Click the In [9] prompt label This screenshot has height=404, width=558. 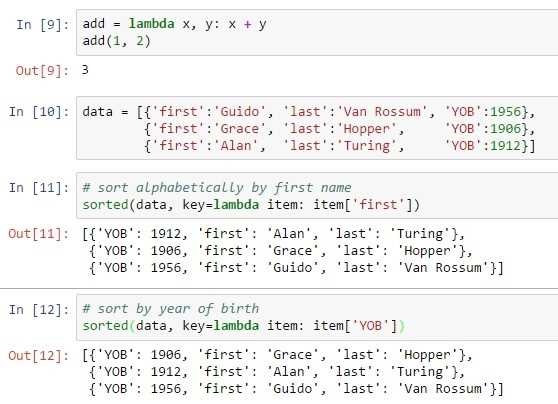tap(43, 25)
